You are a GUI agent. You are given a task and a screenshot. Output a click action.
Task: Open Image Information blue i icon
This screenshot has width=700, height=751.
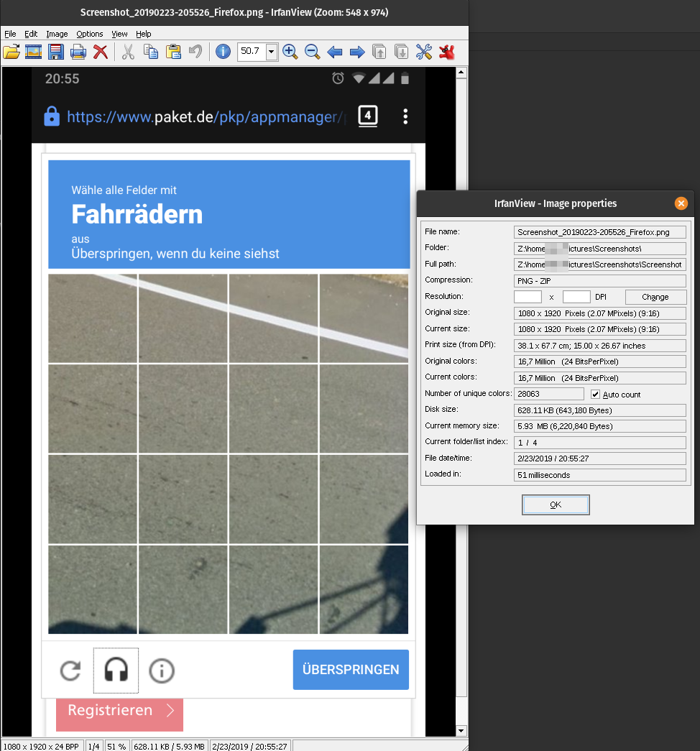point(223,51)
